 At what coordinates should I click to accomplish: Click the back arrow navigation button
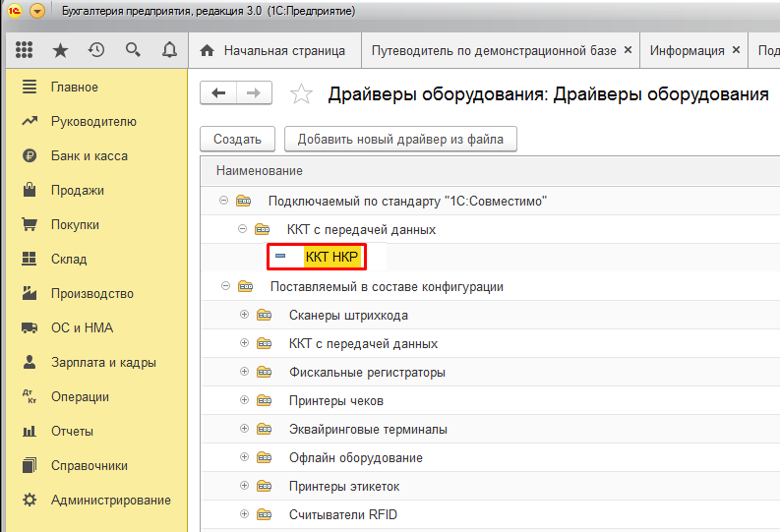(x=218, y=93)
